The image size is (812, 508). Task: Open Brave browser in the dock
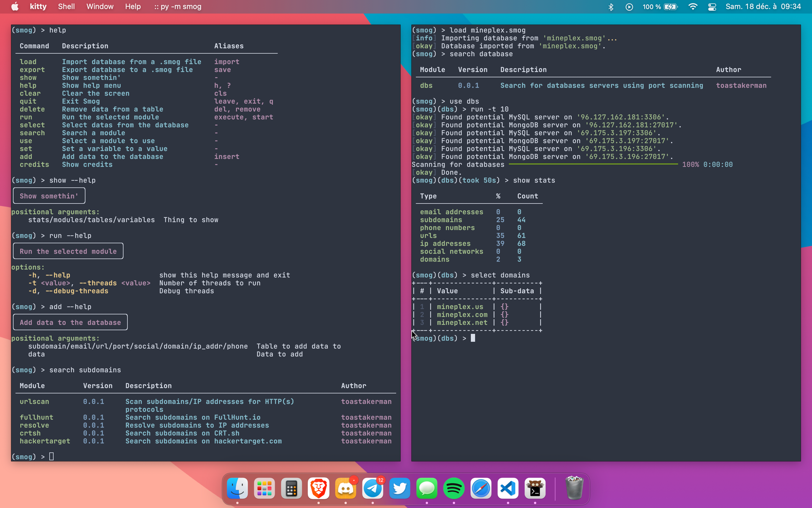318,488
